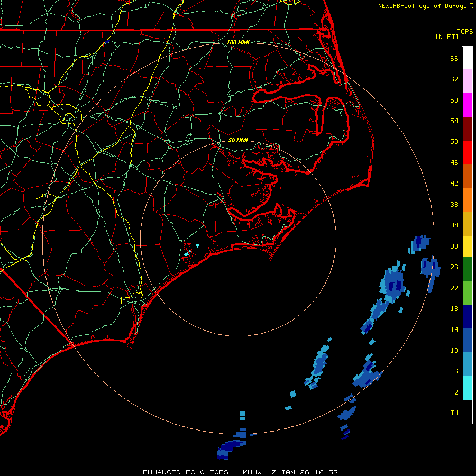Image resolution: width=476 pixels, height=476 pixels.
Task: Click the 16:53 timestamp in caption
Action: click(x=326, y=472)
